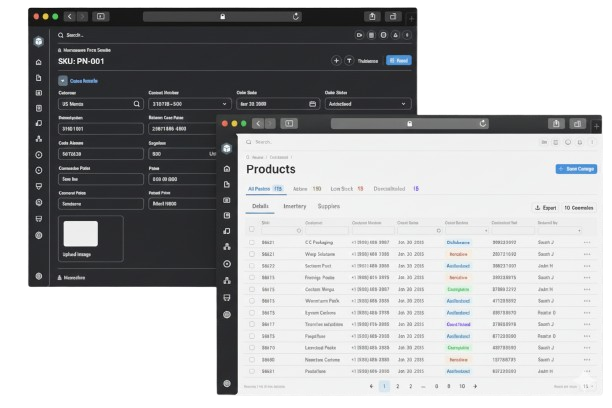Click the magnifier icon in the Customer field
The image size is (612, 408).
coord(137,104)
